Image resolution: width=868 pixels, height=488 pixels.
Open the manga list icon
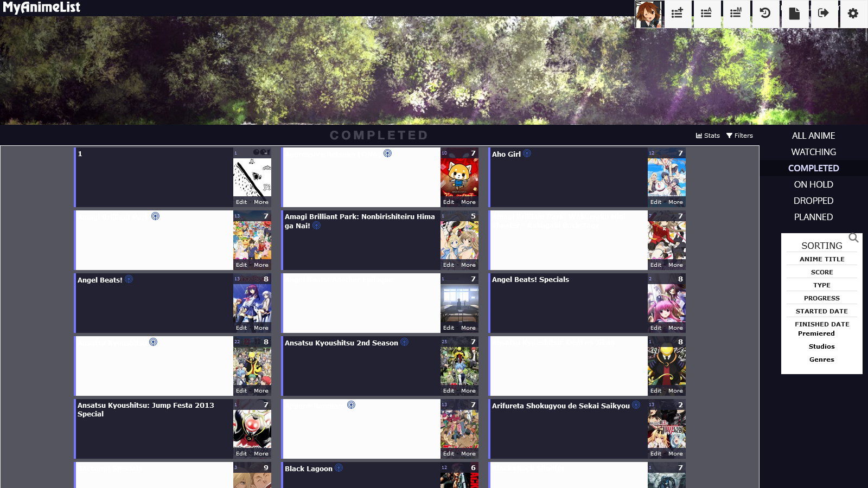tap(736, 14)
